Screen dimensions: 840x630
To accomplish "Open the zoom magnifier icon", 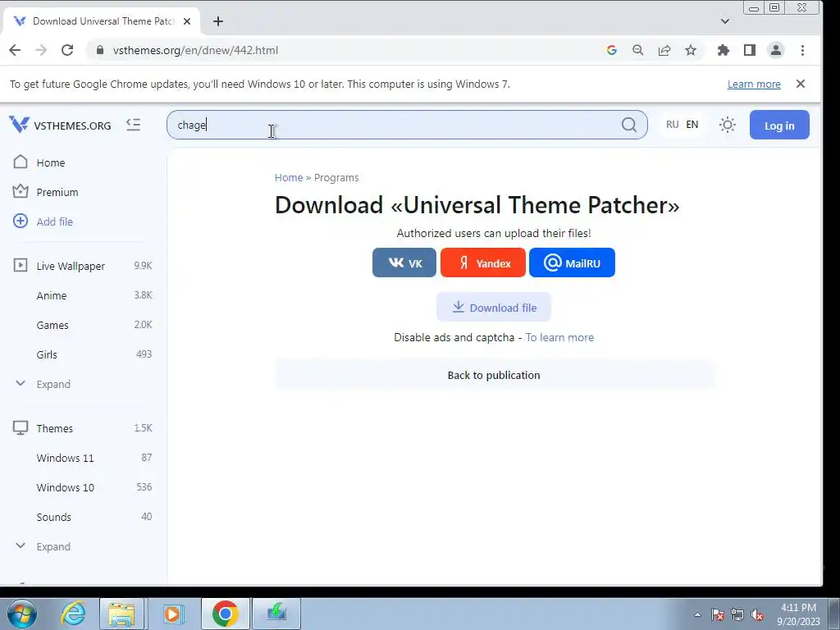I will 637,50.
